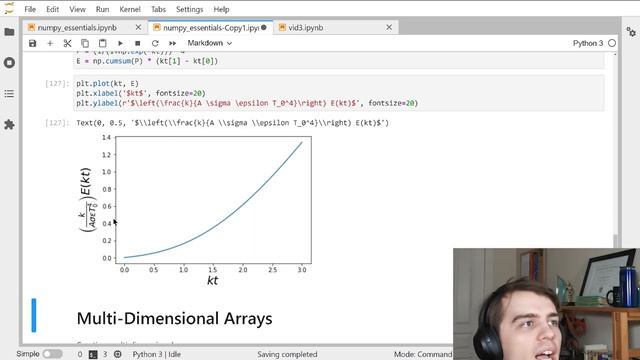640x360 pixels.
Task: Run the selected cell
Action: coord(120,43)
